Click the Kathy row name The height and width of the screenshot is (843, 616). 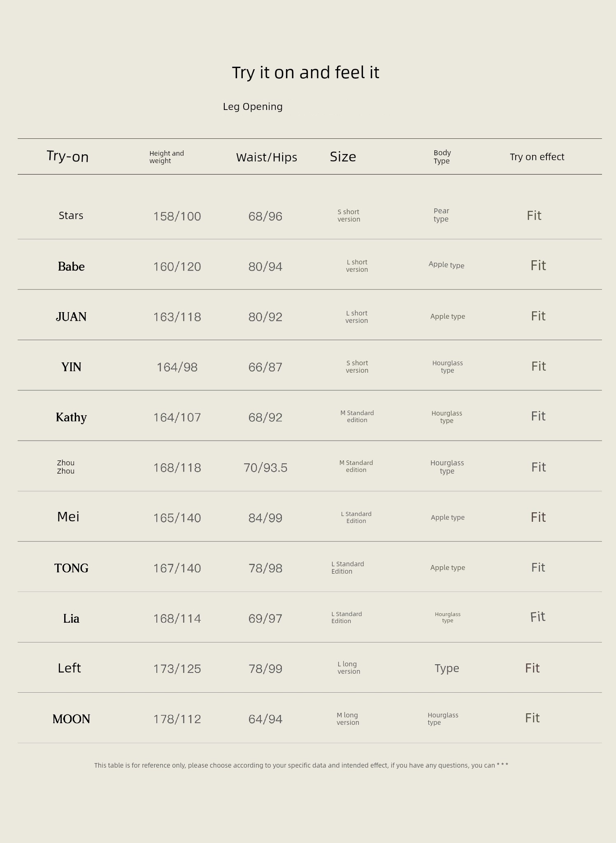coord(71,417)
